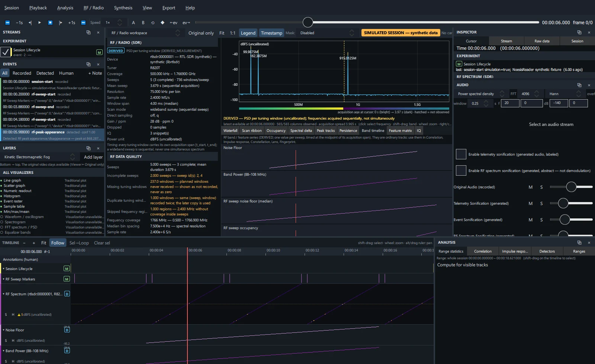Image resolution: width=595 pixels, height=364 pixels.
Task: Click the D badge on RF Spectrum track
Action: click(x=67, y=294)
